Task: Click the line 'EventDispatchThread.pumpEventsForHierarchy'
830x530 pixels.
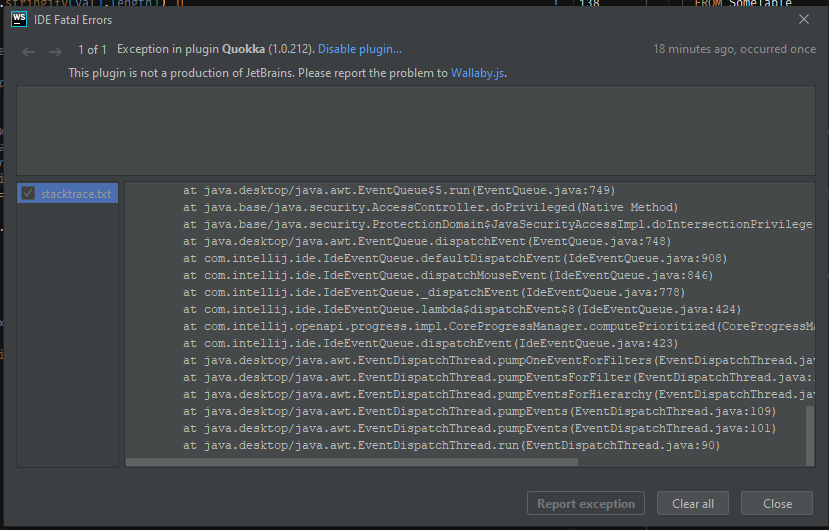Action: (499, 394)
